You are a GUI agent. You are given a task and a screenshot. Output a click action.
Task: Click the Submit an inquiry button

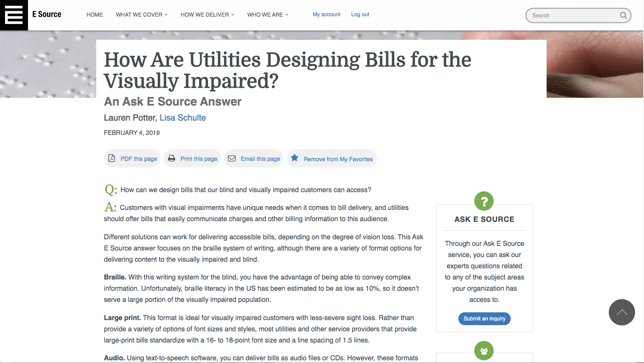[x=484, y=319]
